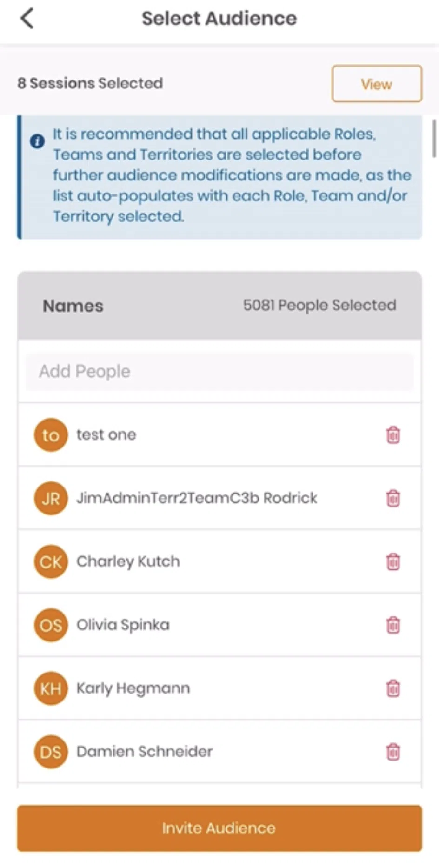
Task: Select the KH avatar circle
Action: pos(51,688)
